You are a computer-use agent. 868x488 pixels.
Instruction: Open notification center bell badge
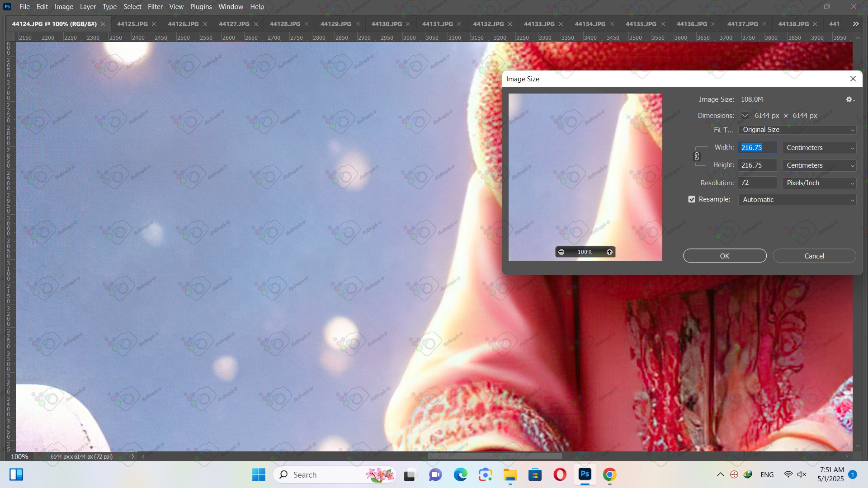tap(853, 475)
